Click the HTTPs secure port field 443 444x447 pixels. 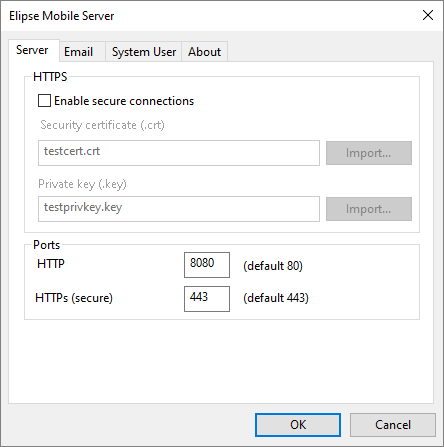(207, 299)
